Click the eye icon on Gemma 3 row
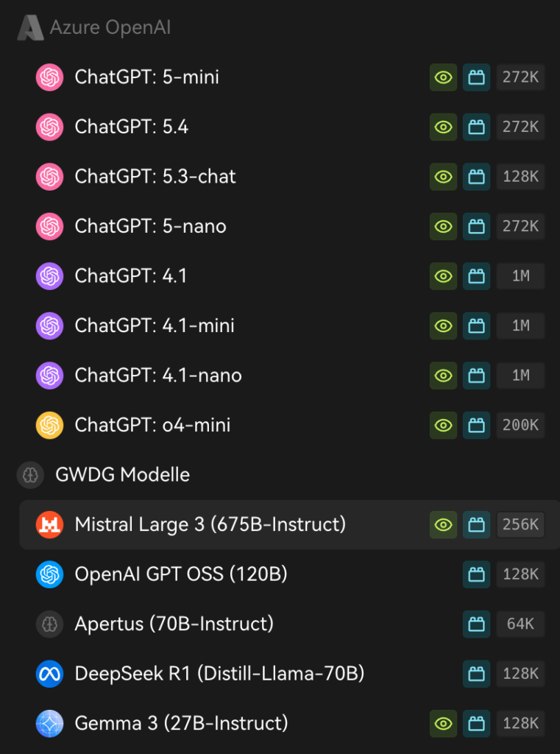This screenshot has height=754, width=560. (443, 723)
